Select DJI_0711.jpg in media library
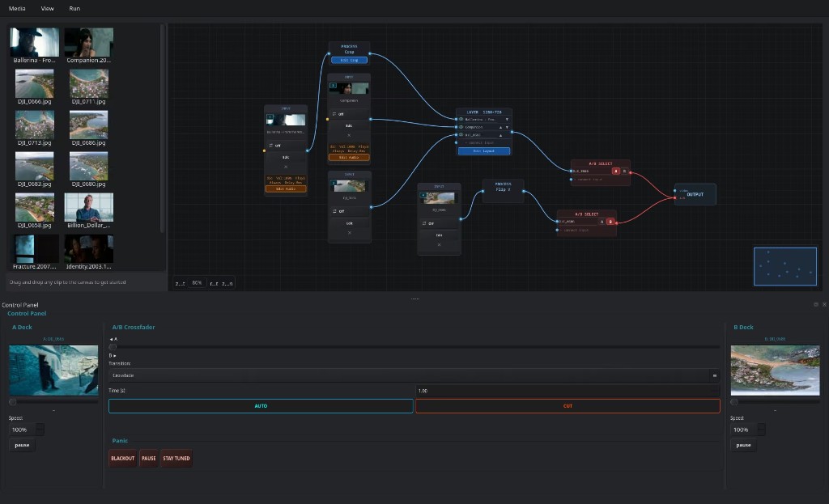 click(89, 83)
